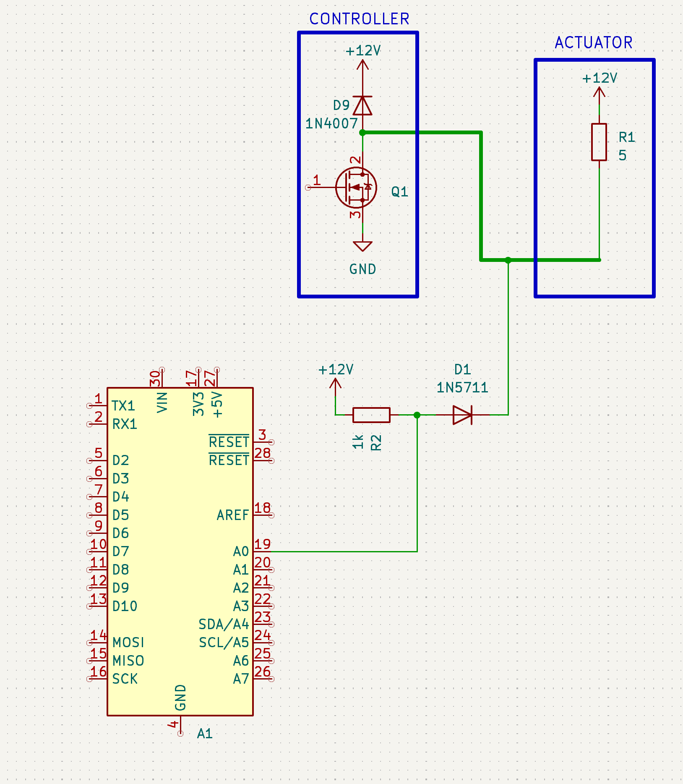Select the wire from A0 pin 19

click(344, 551)
